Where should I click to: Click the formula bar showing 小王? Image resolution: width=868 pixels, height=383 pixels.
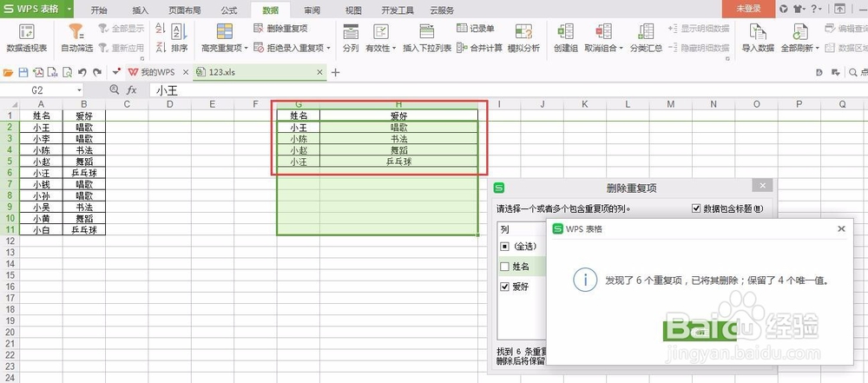point(507,89)
